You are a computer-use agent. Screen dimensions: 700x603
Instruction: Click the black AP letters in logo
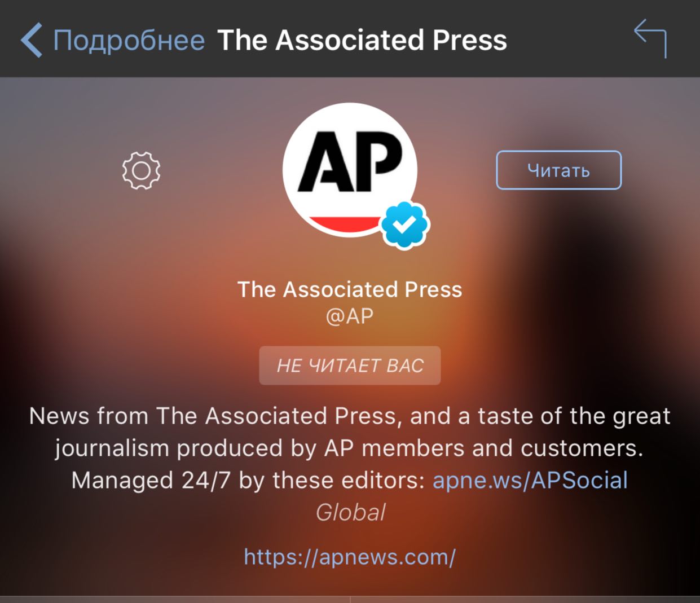tap(350, 161)
